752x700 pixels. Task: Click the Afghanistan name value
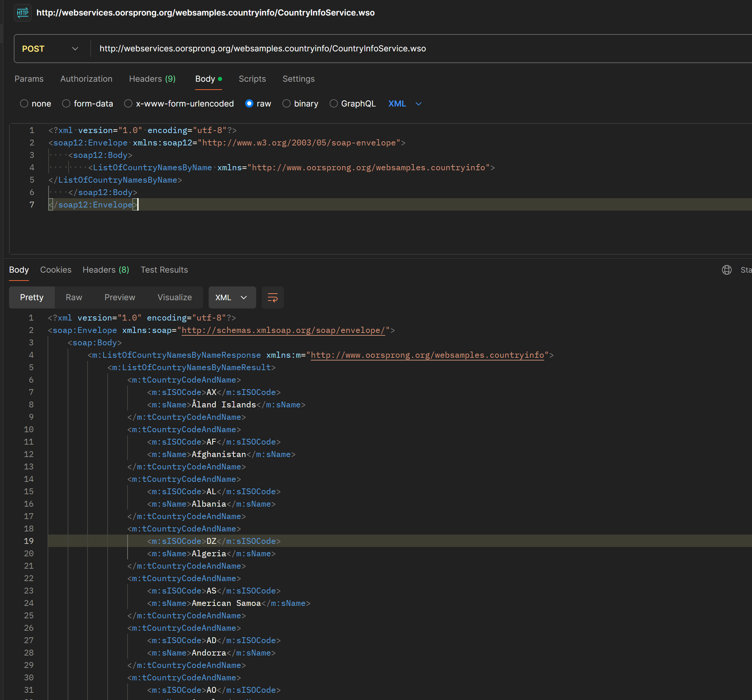tap(219, 455)
